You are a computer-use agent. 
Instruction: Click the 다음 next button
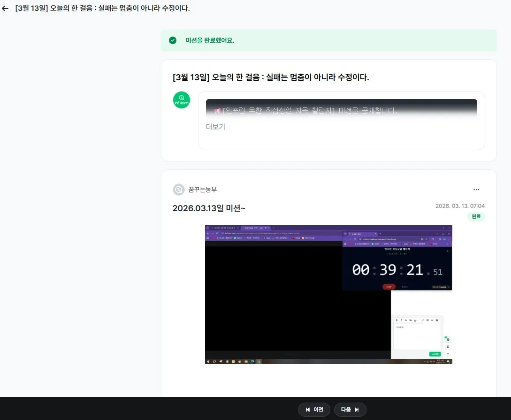click(350, 409)
